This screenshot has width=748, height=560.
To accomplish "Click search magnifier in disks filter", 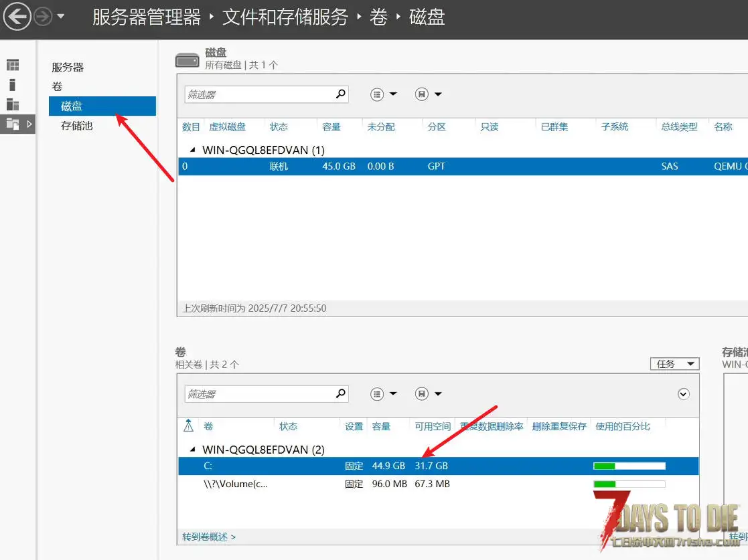I will pyautogui.click(x=341, y=94).
